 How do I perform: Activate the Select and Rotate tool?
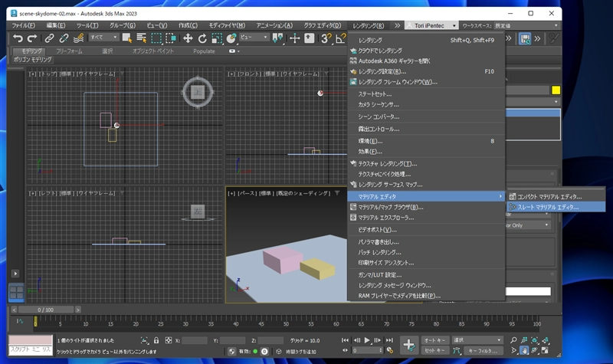click(x=202, y=38)
